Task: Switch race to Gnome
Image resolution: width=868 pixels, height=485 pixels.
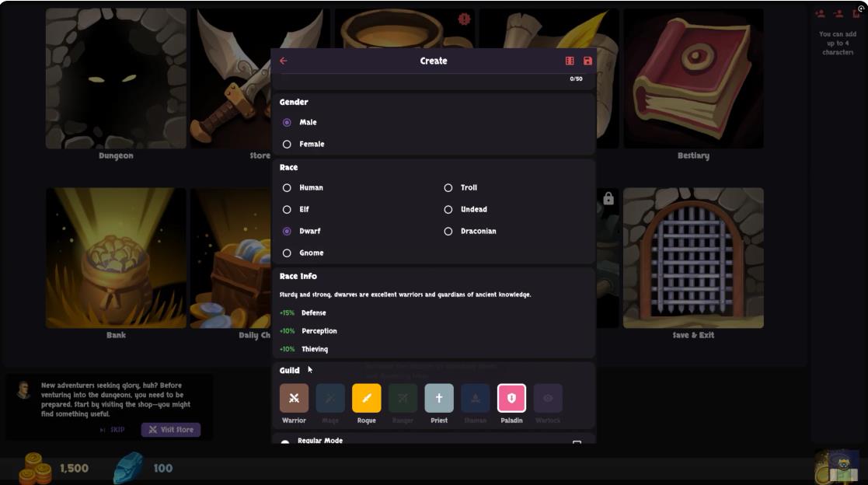Action: pyautogui.click(x=287, y=253)
